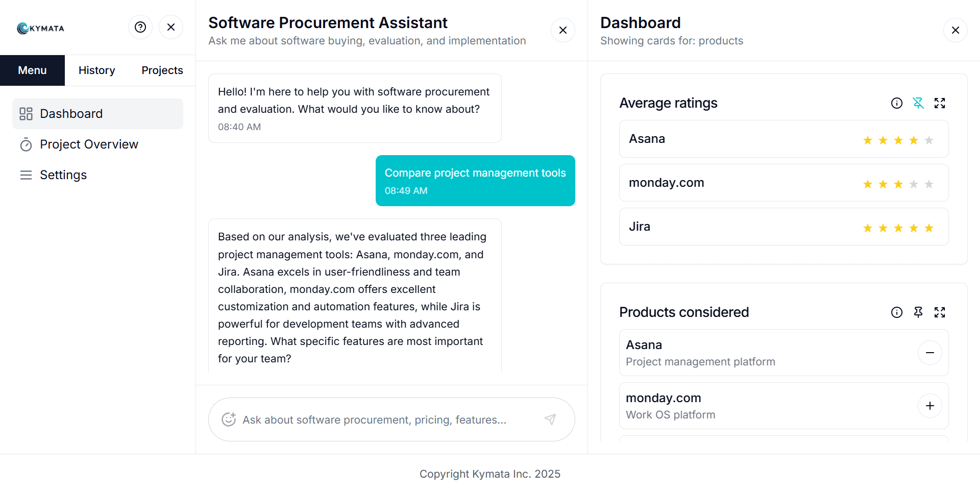Switch to the History tab
Image resolution: width=980 pixels, height=494 pixels.
(x=97, y=70)
